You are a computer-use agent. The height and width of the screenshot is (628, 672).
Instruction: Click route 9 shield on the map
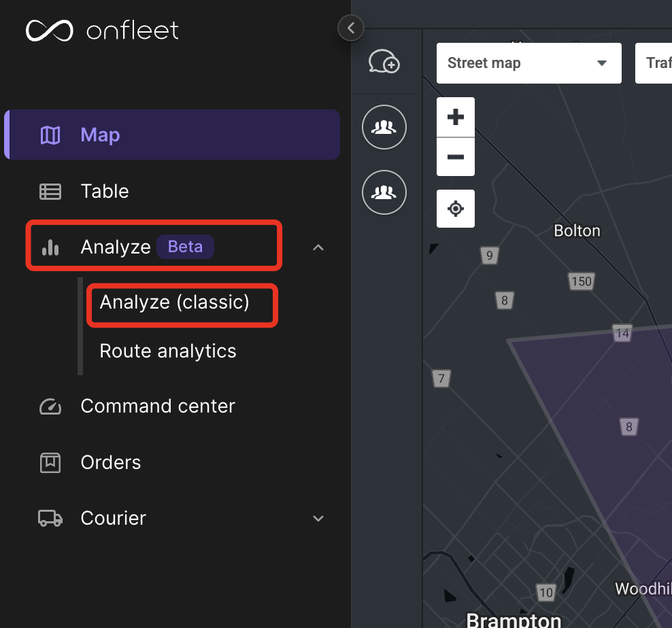(x=490, y=256)
